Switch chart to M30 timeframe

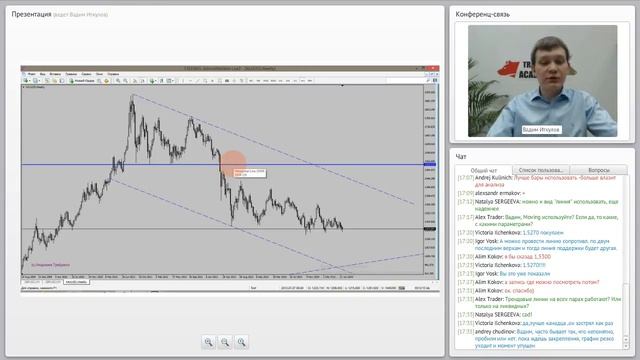pos(273,81)
